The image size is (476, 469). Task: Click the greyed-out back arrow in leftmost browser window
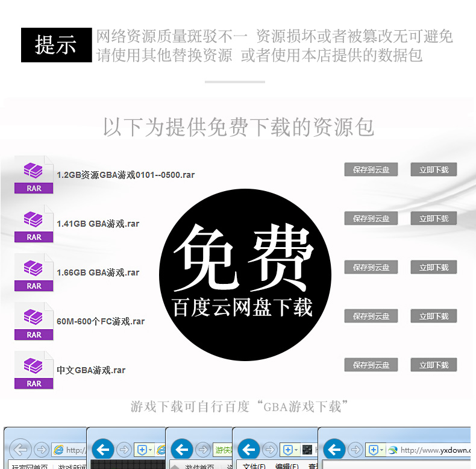(x=20, y=449)
